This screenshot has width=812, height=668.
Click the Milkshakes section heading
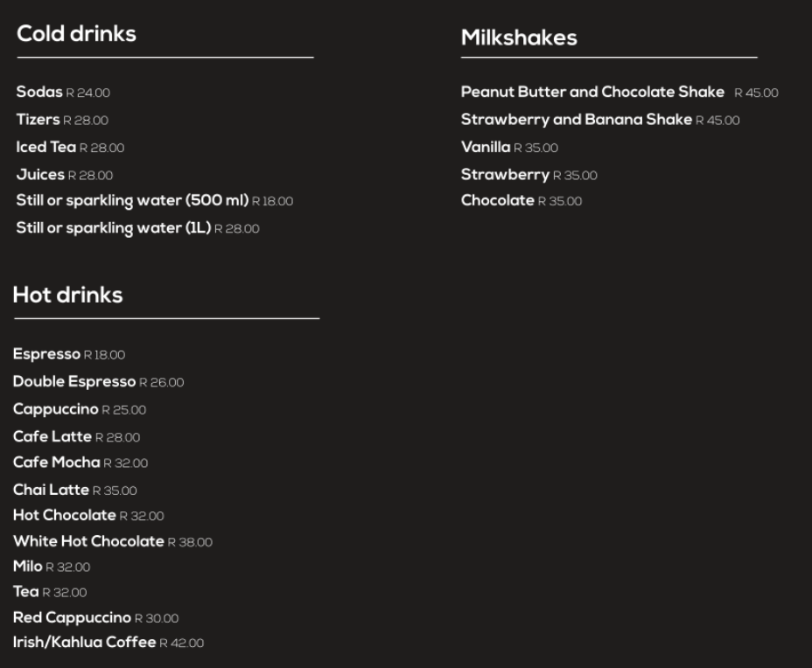[519, 38]
